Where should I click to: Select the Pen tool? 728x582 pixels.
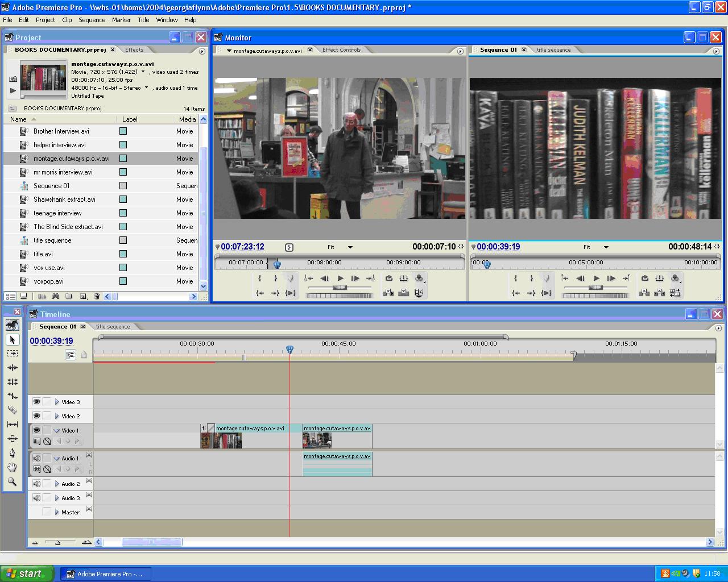13,453
